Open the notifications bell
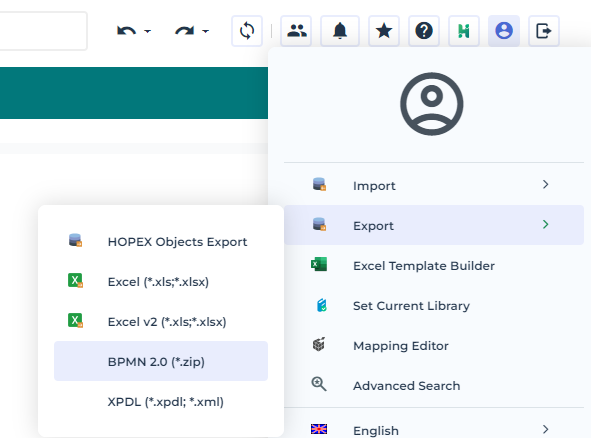Screen dimensions: 611x440 pyautogui.click(x=340, y=31)
